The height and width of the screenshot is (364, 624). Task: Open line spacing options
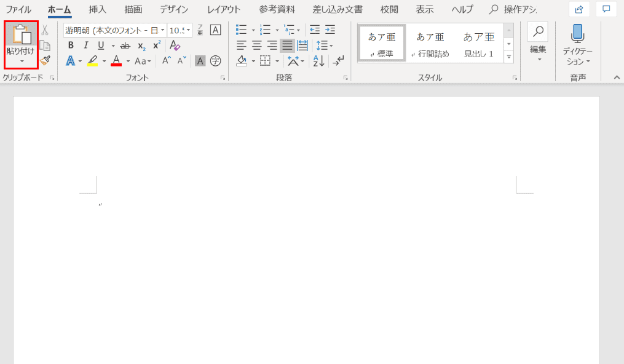coord(324,45)
